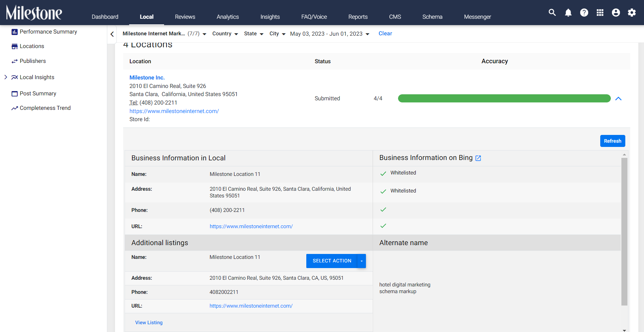This screenshot has height=332, width=644.
Task: Open the Milestone Inc. location link
Action: pos(147,78)
